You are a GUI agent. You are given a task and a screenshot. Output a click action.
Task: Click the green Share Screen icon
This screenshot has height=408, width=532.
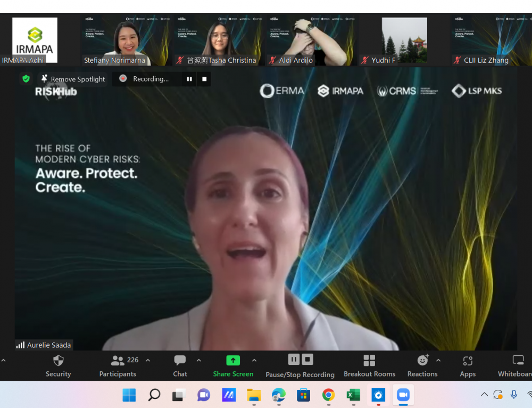tap(233, 361)
